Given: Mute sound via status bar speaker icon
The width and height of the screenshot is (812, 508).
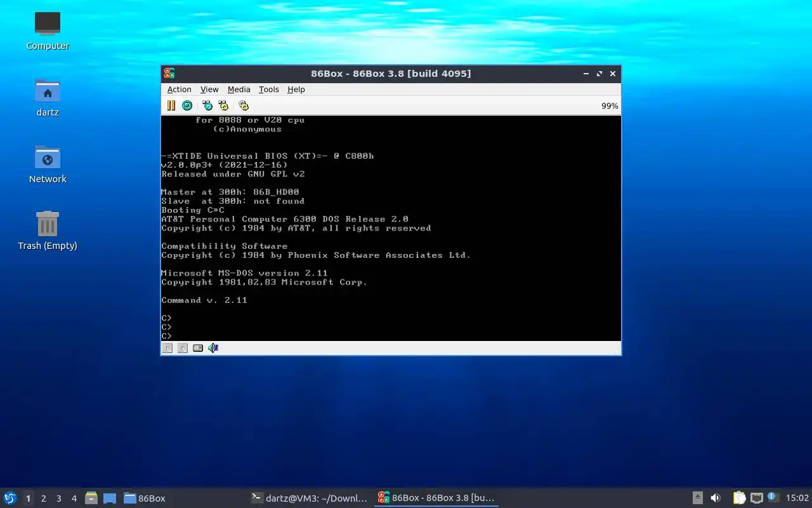Looking at the screenshot, I should click(x=213, y=348).
